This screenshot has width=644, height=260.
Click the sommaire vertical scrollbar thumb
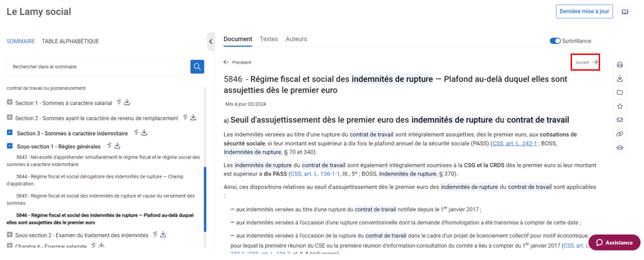click(205, 200)
